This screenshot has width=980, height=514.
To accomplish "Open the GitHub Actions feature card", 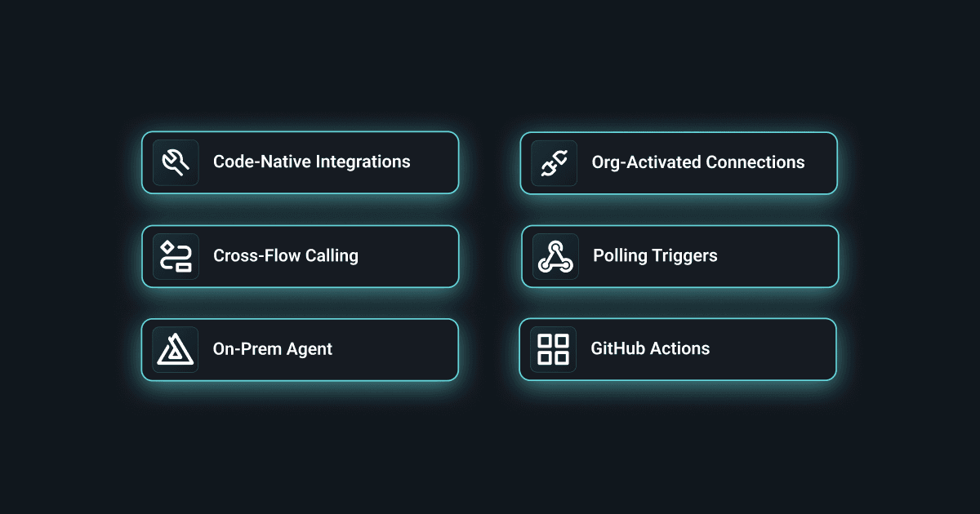I will 678,349.
